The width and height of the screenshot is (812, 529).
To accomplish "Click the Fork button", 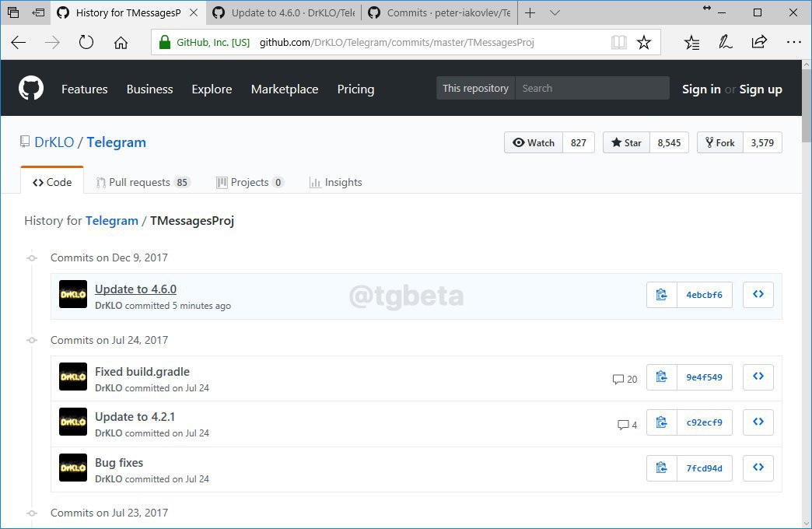I will [719, 142].
